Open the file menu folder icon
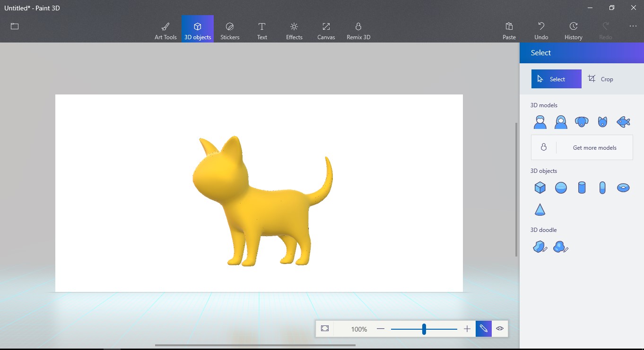 [14, 26]
